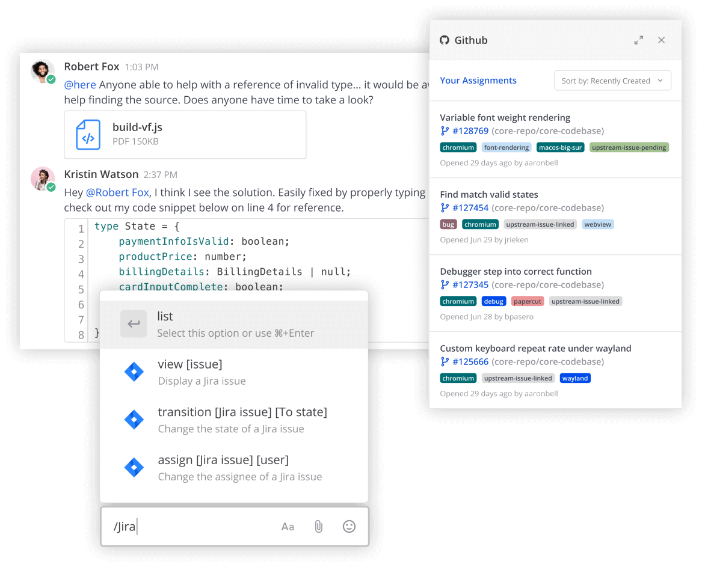
Task: Click Kristin Watson's avatar
Action: 42,179
